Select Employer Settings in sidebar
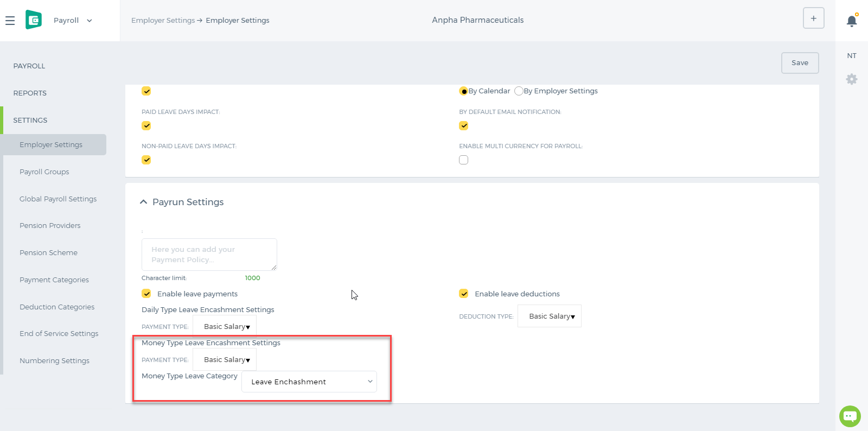Screen dimensions: 868x431 53,145
